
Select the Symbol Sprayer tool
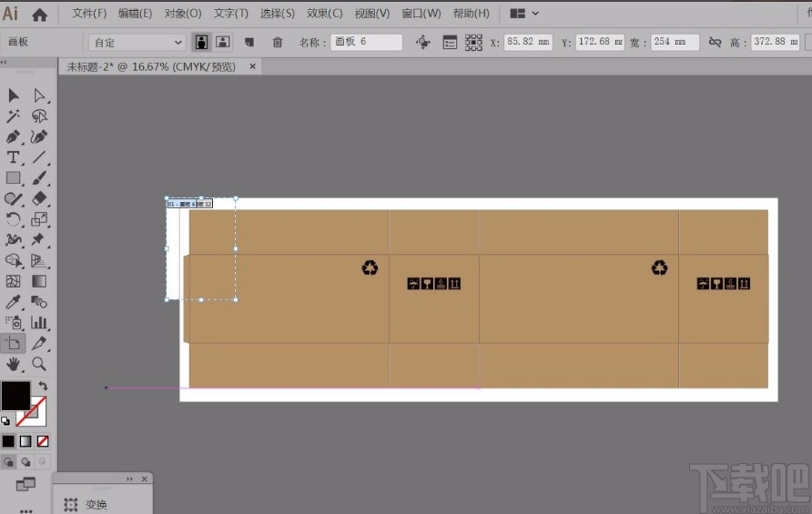pyautogui.click(x=14, y=322)
